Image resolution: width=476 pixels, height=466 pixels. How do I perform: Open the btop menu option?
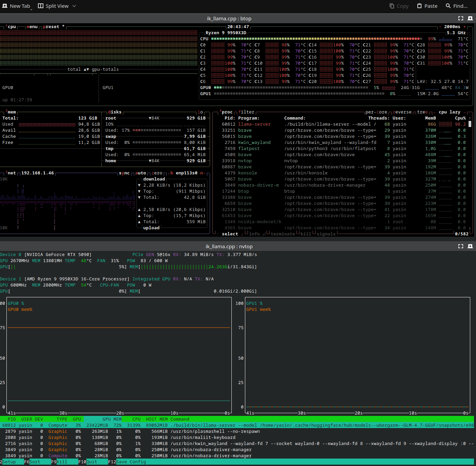pos(32,27)
